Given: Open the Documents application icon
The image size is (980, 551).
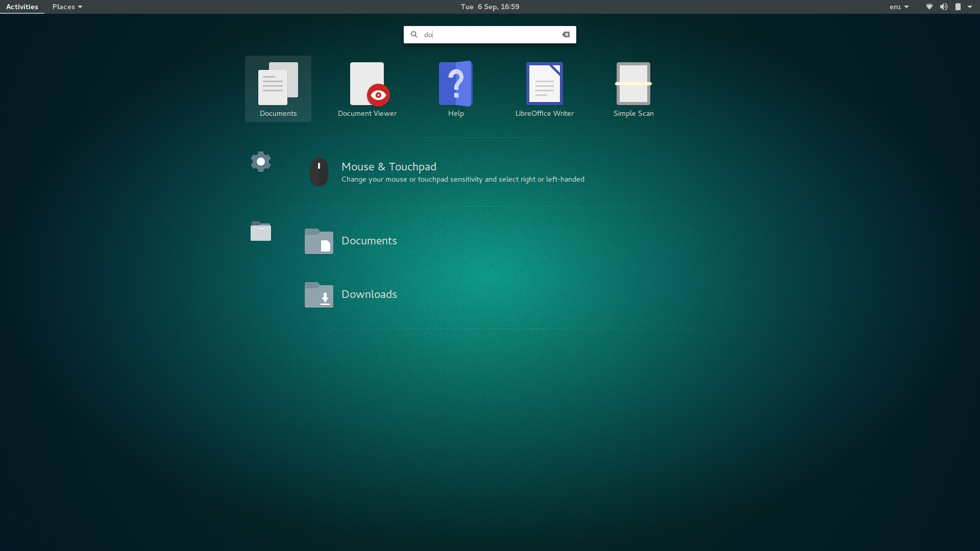Looking at the screenshot, I should point(278,89).
